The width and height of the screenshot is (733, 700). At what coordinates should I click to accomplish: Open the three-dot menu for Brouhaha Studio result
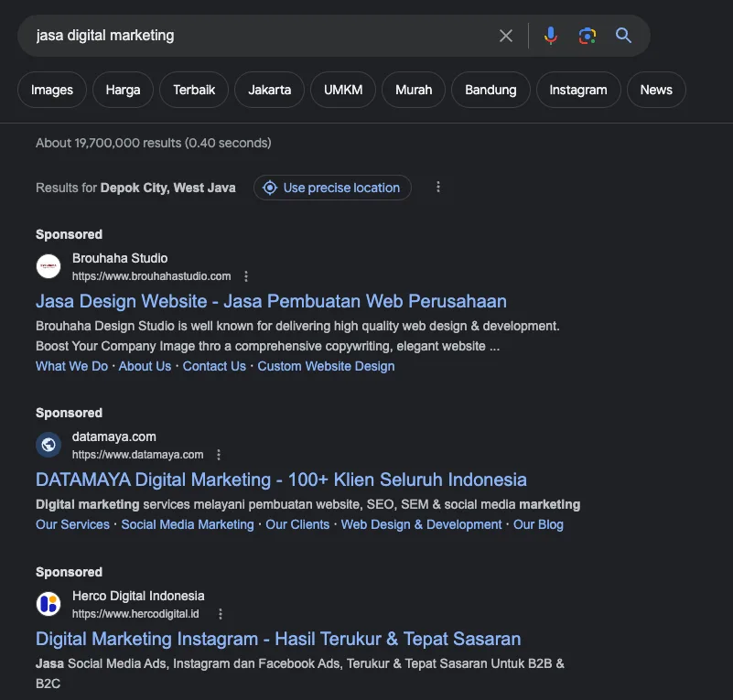(x=245, y=275)
